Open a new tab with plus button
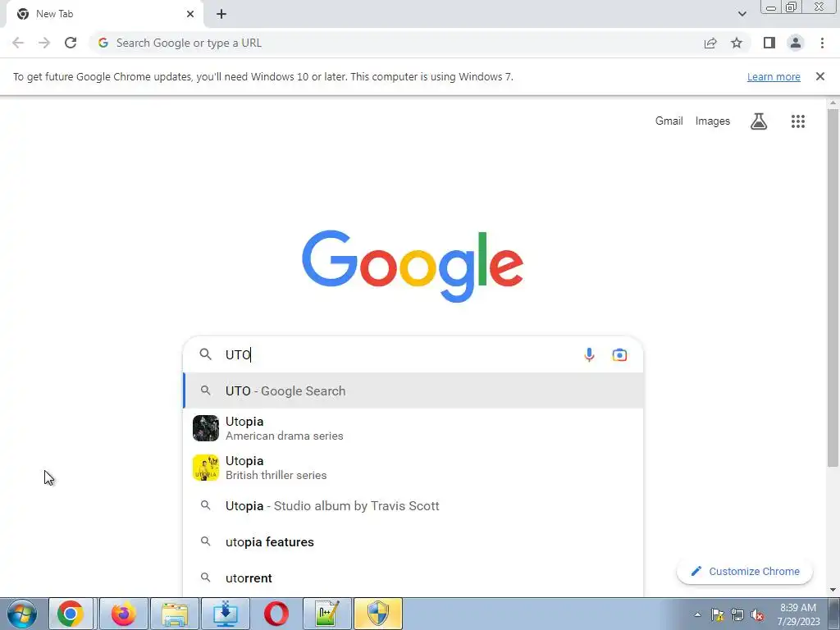Image resolution: width=840 pixels, height=630 pixels. [221, 14]
